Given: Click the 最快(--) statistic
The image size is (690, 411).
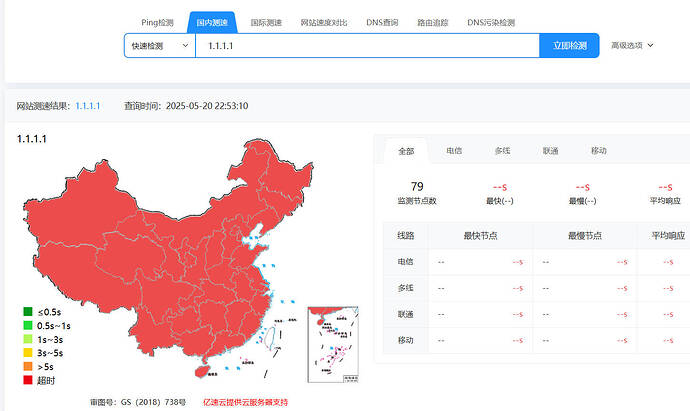Looking at the screenshot, I should click(499, 194).
